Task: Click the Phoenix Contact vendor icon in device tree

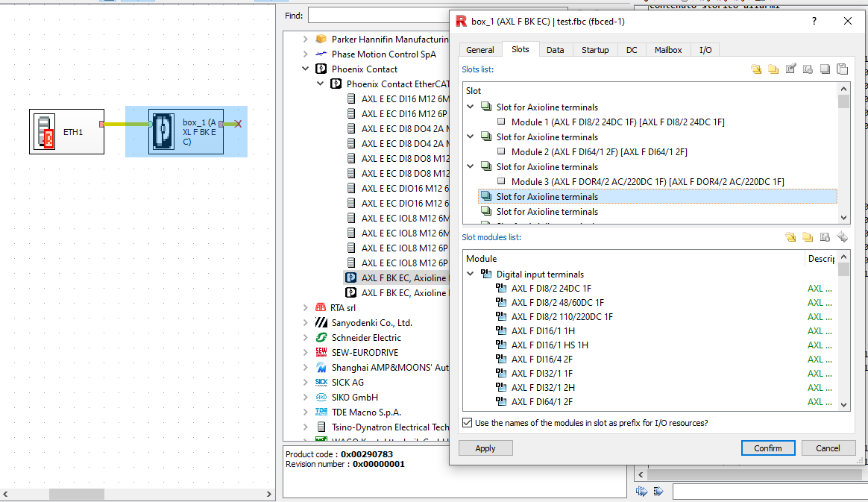Action: point(321,69)
